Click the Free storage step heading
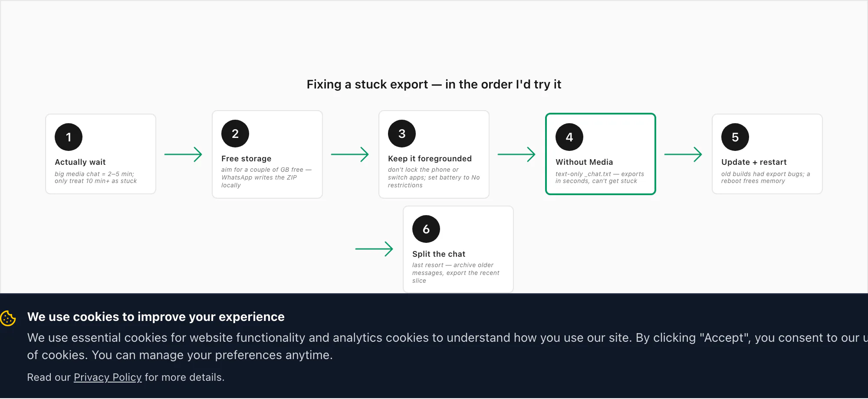 click(x=246, y=159)
